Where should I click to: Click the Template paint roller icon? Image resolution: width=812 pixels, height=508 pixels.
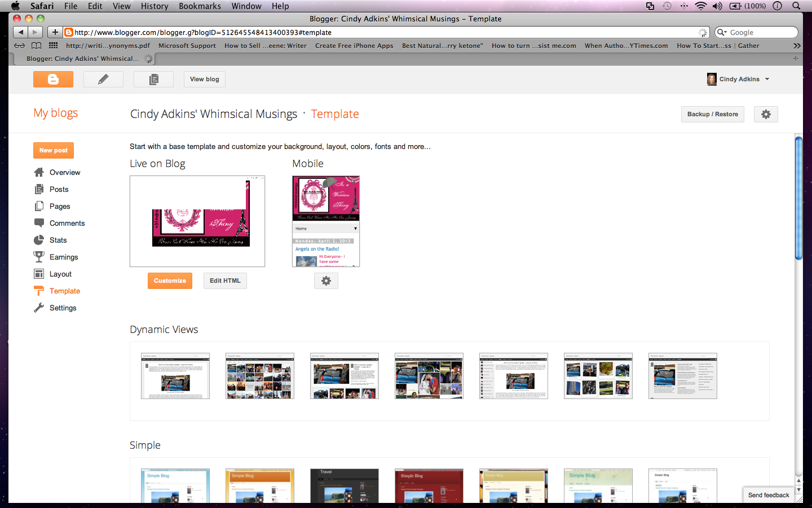click(39, 291)
